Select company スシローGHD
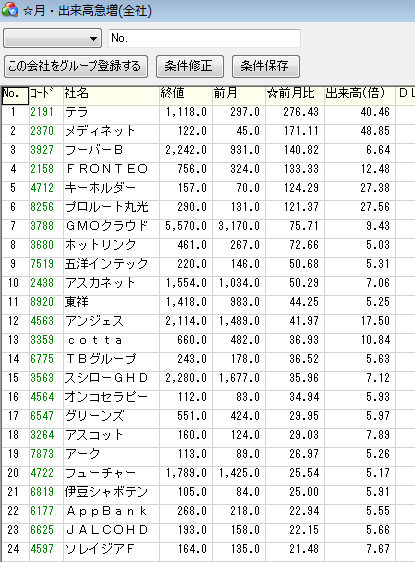Screen dimensions: 415x562 pos(106,378)
